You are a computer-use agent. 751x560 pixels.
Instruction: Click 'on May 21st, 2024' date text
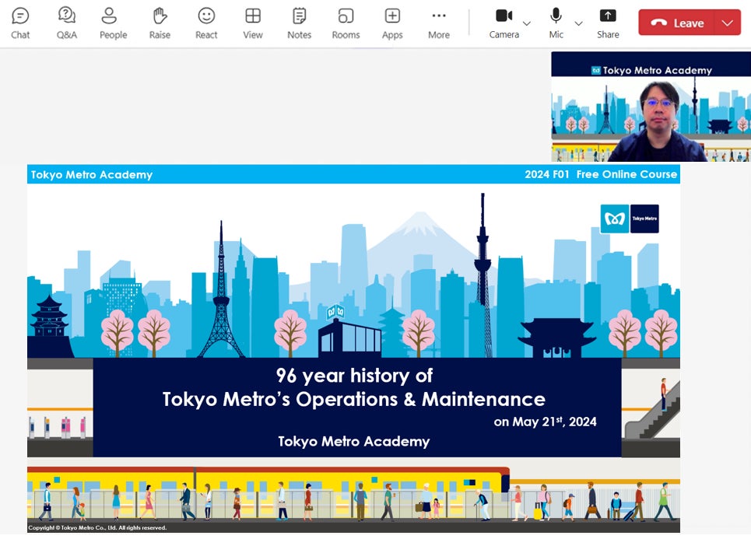[x=545, y=422]
